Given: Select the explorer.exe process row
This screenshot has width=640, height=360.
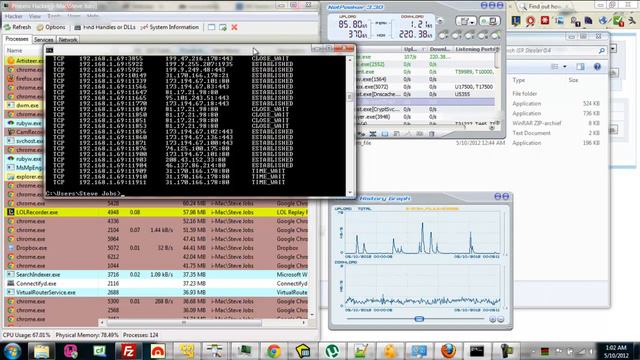Looking at the screenshot, I should (24, 177).
